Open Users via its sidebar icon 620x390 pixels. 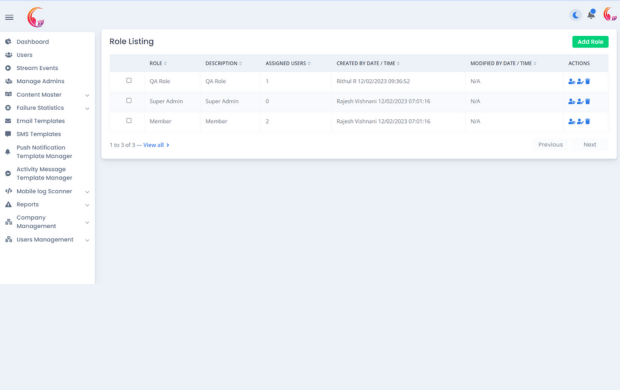coord(8,55)
